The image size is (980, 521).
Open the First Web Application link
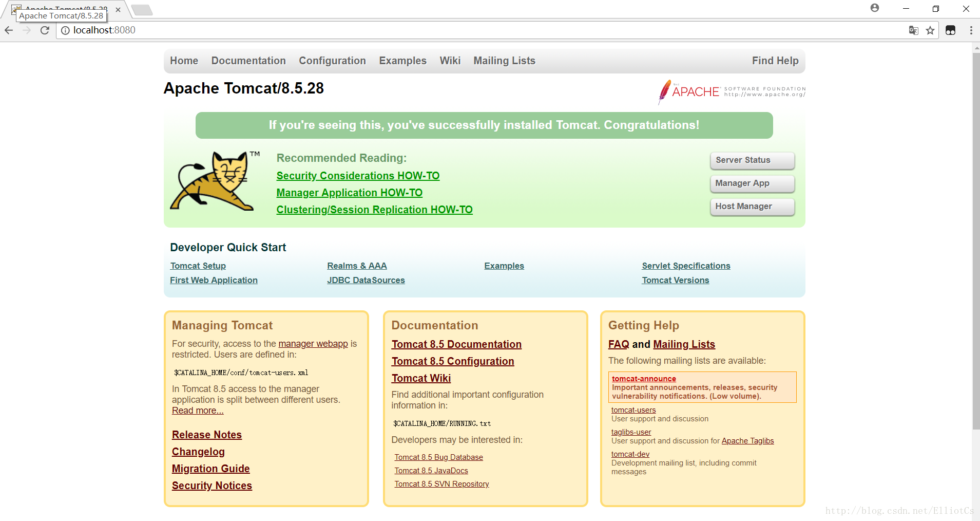pos(214,280)
